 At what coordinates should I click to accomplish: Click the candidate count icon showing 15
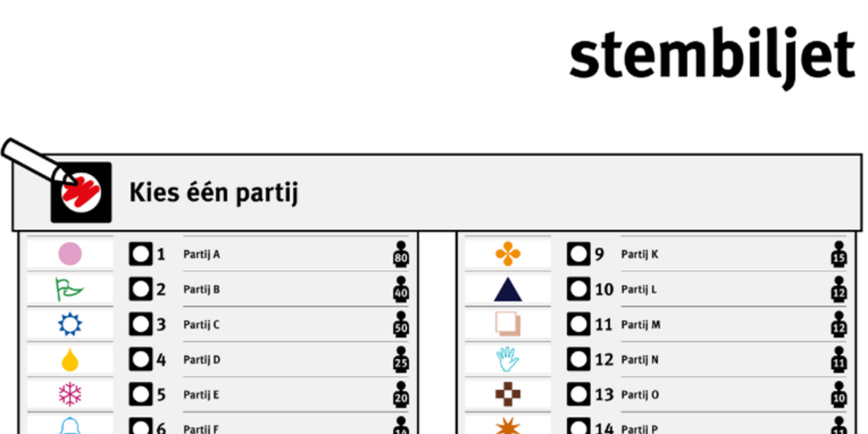tap(838, 254)
